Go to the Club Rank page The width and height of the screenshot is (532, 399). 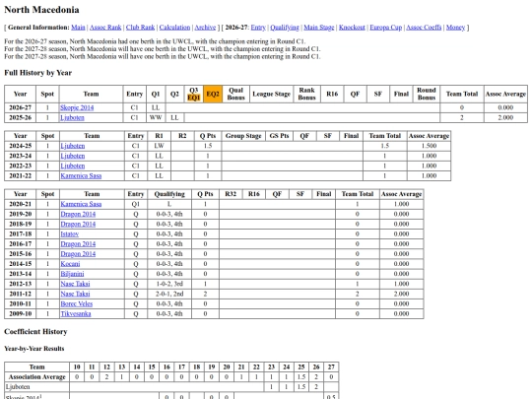point(140,28)
